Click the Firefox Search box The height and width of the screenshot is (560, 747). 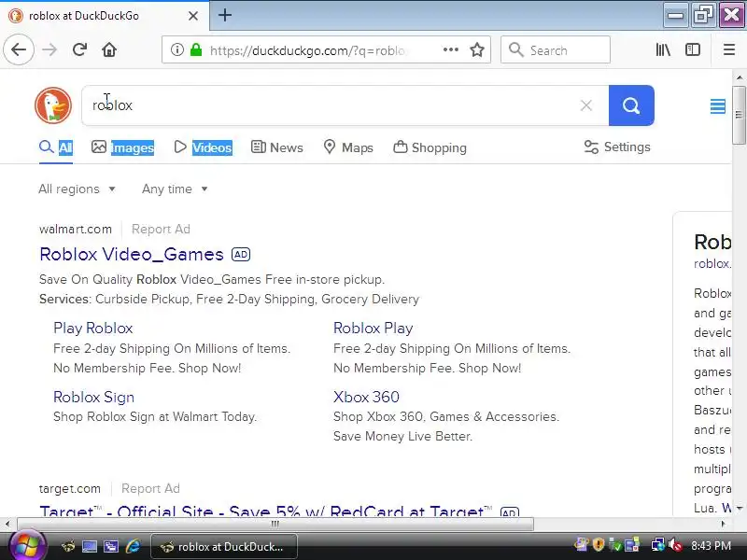click(x=556, y=49)
